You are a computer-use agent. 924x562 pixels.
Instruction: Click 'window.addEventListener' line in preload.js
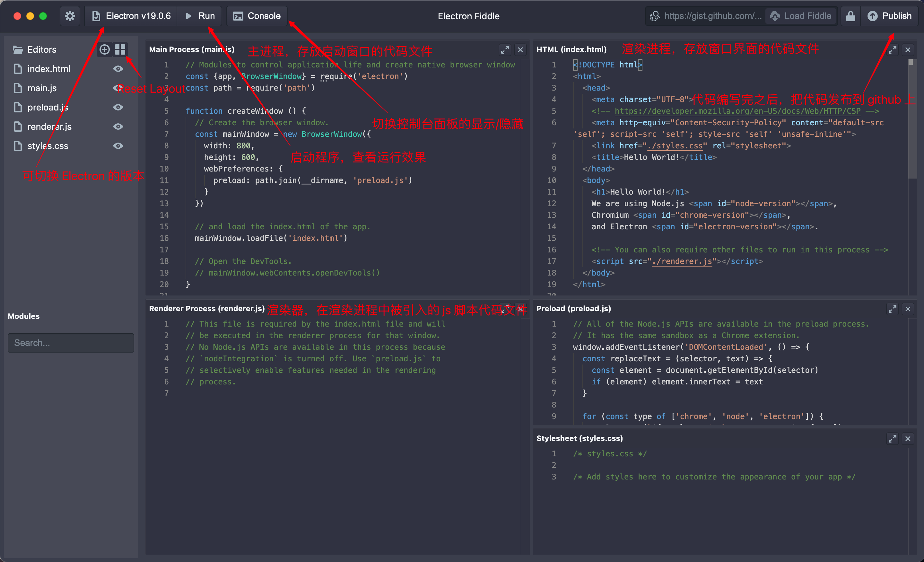(x=691, y=347)
